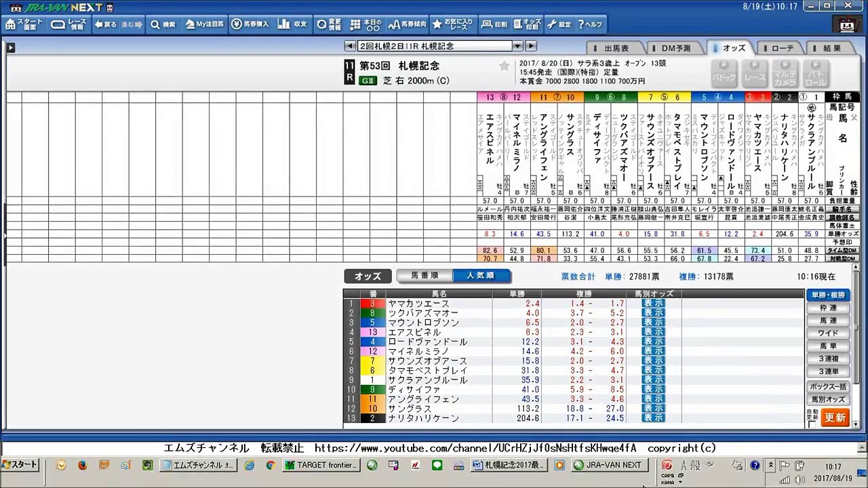Switch to TARGET frontier taskbar window

(x=321, y=465)
